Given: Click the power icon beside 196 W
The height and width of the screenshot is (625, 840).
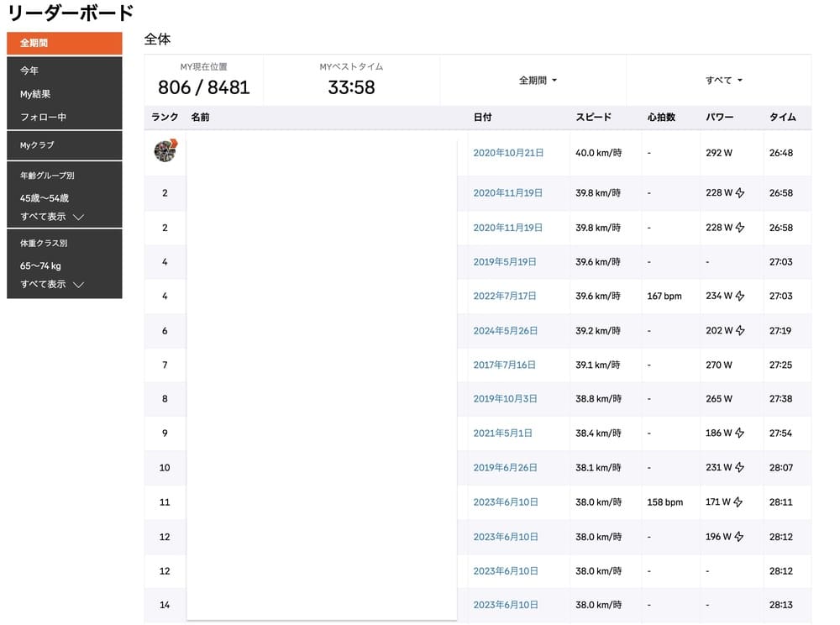Looking at the screenshot, I should (740, 537).
